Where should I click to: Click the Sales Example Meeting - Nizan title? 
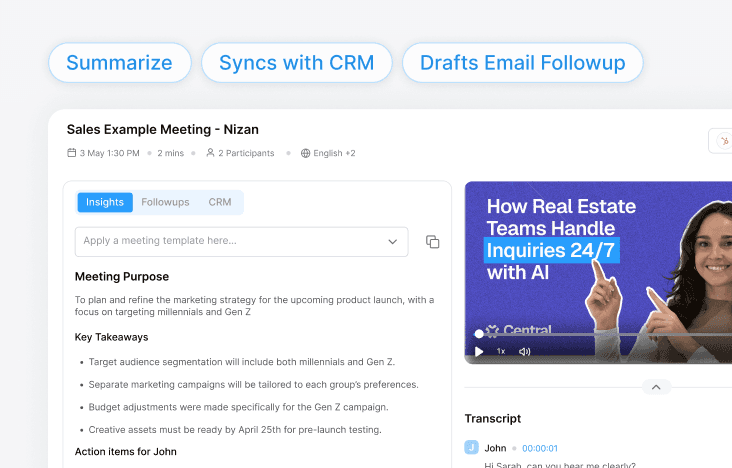coord(162,129)
